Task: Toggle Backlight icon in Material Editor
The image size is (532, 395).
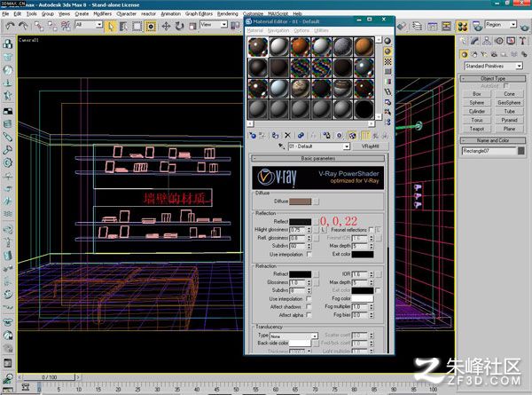Action: point(387,51)
